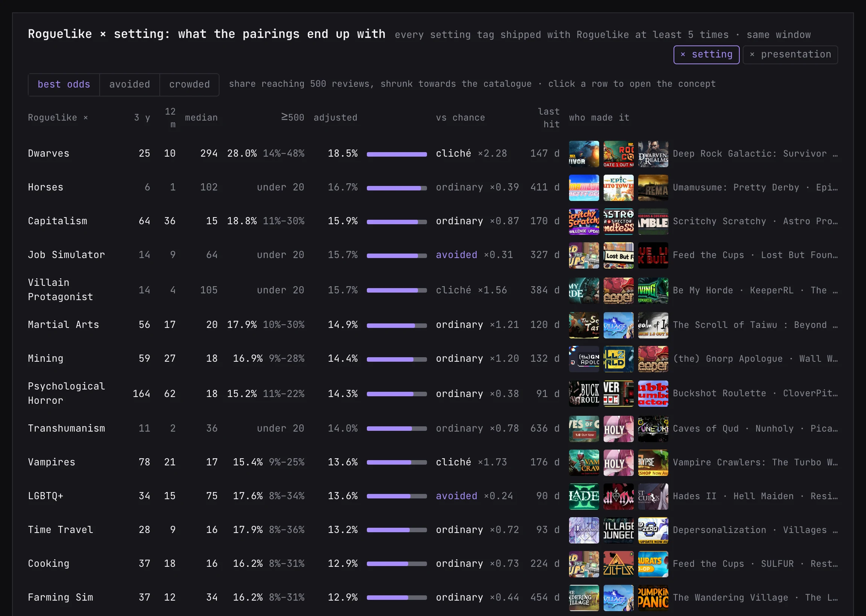Sort by the vs chance column header
Viewport: 866px width, 616px height.
pyautogui.click(x=460, y=118)
